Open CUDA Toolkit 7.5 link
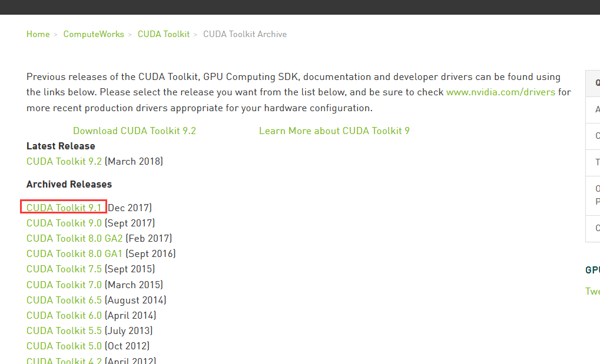 64,269
